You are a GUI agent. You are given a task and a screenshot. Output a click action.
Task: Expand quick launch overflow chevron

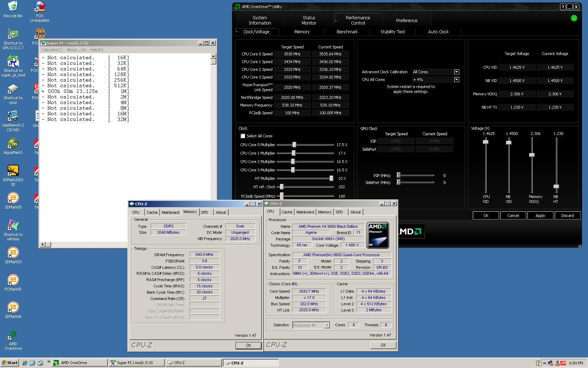point(49,362)
